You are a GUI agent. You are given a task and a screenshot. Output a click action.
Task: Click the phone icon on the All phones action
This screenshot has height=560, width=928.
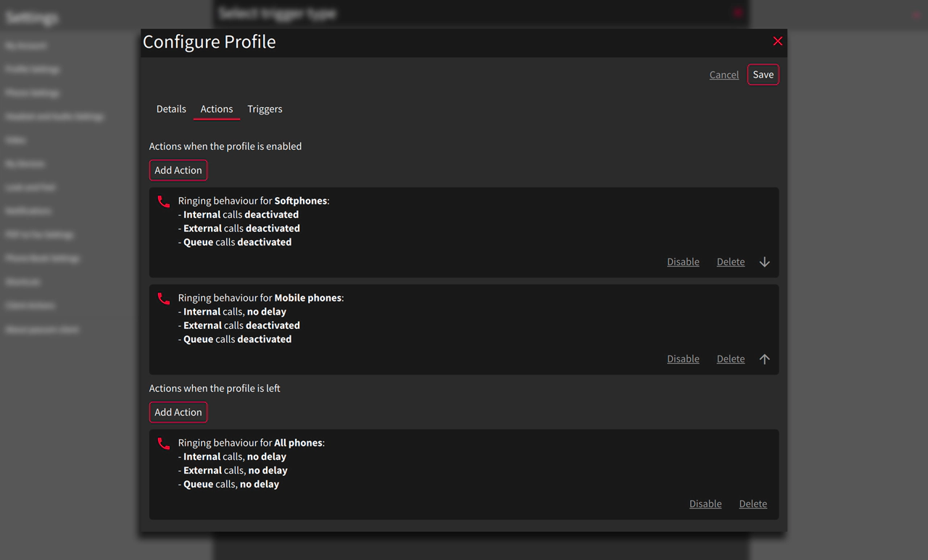click(163, 443)
